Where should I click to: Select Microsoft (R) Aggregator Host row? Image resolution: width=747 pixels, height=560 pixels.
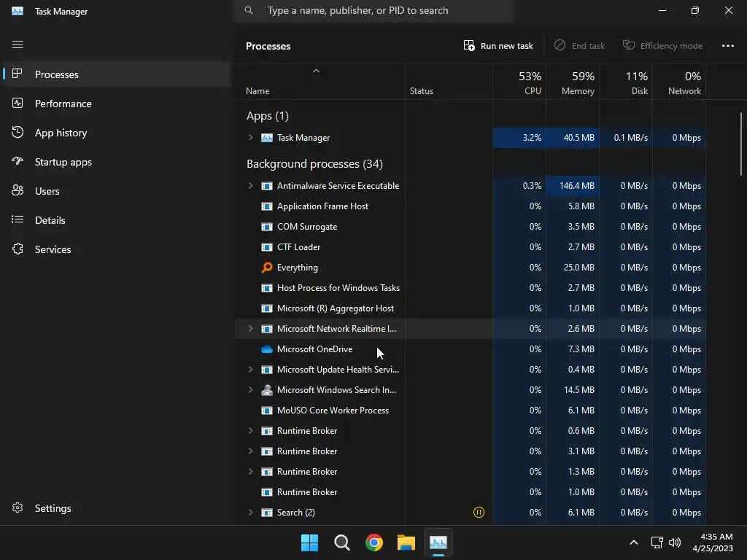click(471, 308)
